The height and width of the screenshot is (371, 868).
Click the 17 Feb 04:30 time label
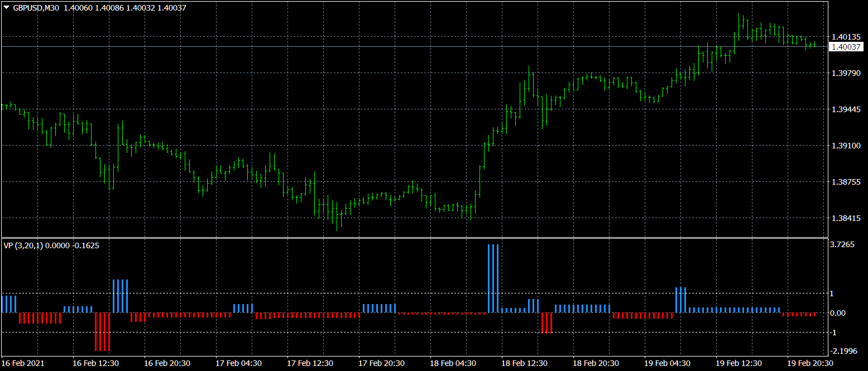tap(238, 363)
